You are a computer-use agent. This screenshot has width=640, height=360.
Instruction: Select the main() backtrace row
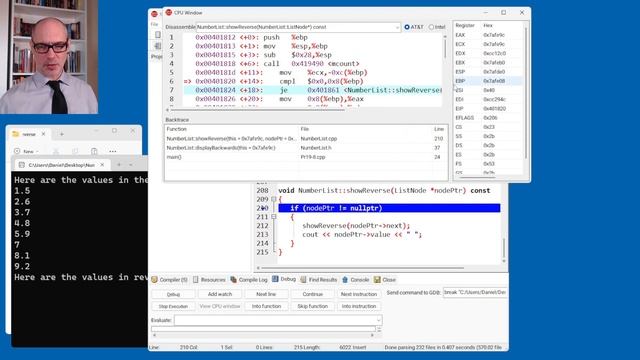(305, 157)
